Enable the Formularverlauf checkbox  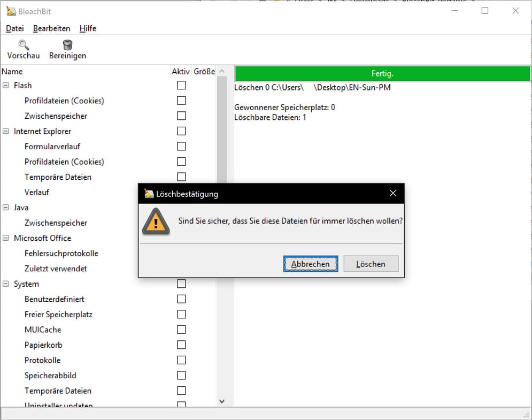[x=181, y=147]
